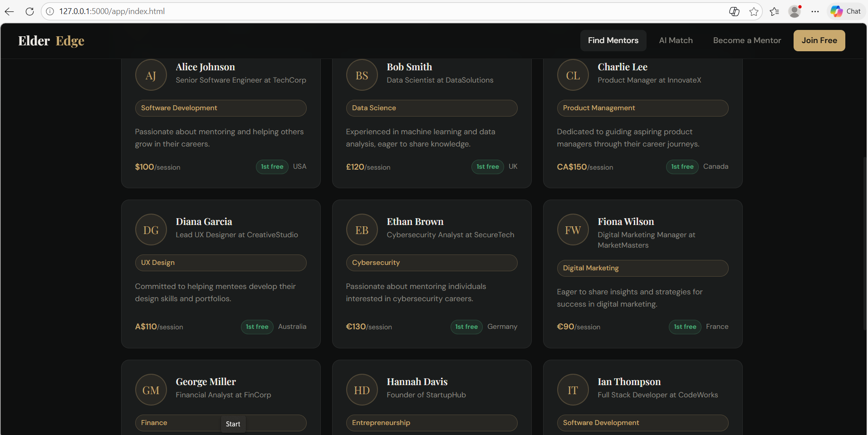The width and height of the screenshot is (868, 435).
Task: Reload the page with the refresh icon
Action: pos(29,11)
